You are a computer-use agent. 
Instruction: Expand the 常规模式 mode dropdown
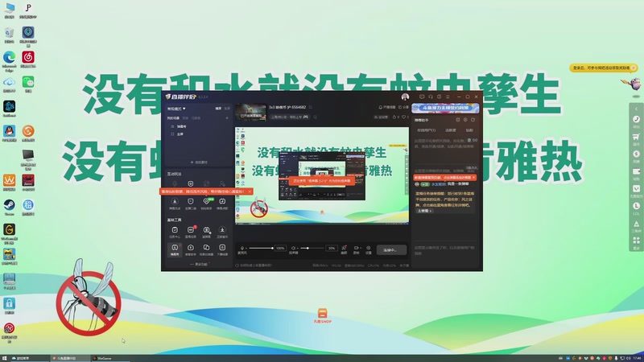coord(176,109)
